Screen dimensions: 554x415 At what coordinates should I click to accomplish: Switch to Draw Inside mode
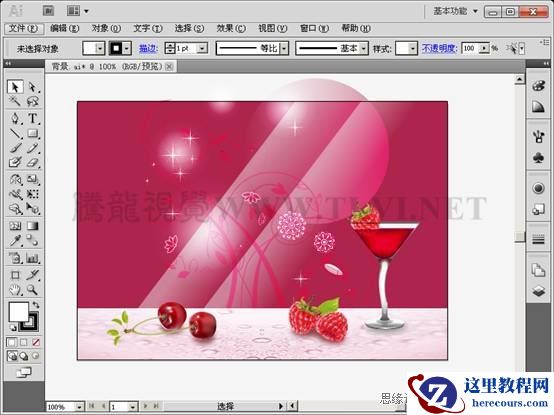click(36, 356)
